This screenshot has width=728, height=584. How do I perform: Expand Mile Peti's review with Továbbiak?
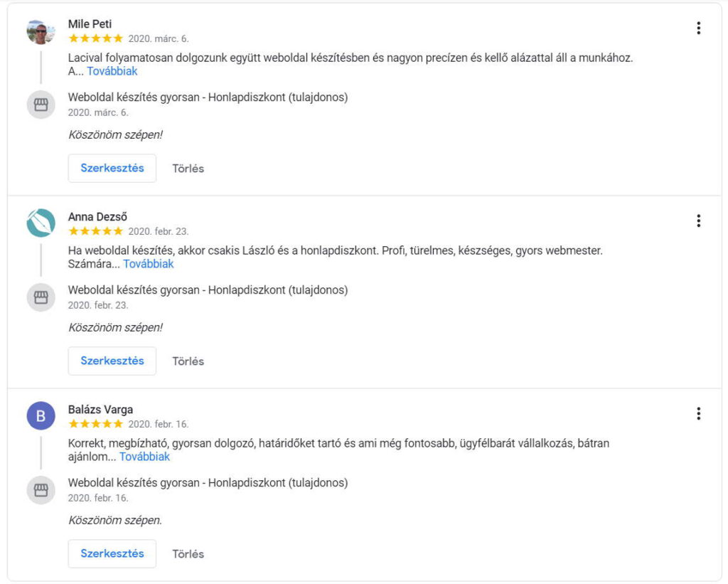112,71
